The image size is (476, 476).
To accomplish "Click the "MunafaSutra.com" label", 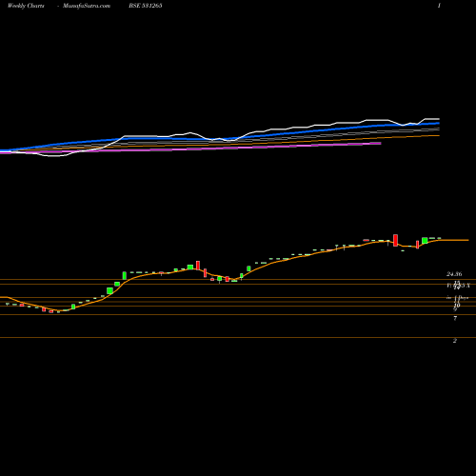I will (x=87, y=6).
